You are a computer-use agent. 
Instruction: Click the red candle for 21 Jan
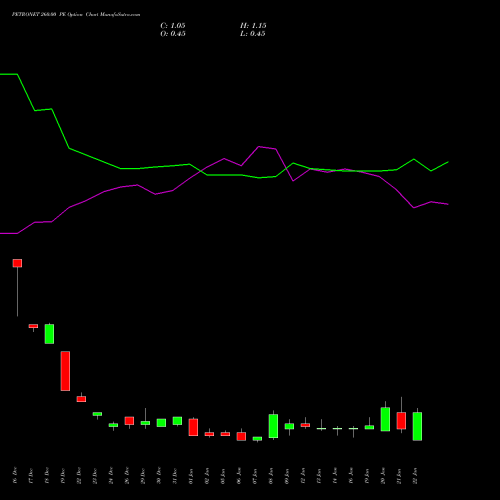(x=401, y=421)
